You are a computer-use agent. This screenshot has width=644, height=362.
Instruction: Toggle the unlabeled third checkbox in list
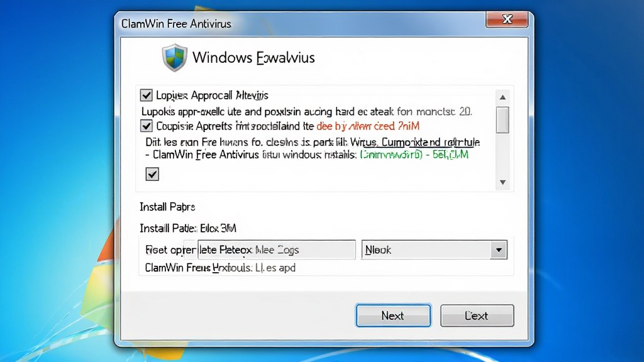152,174
